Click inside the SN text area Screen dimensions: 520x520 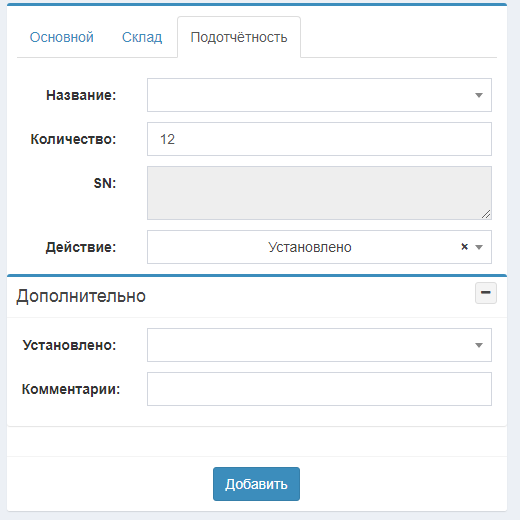click(319, 193)
